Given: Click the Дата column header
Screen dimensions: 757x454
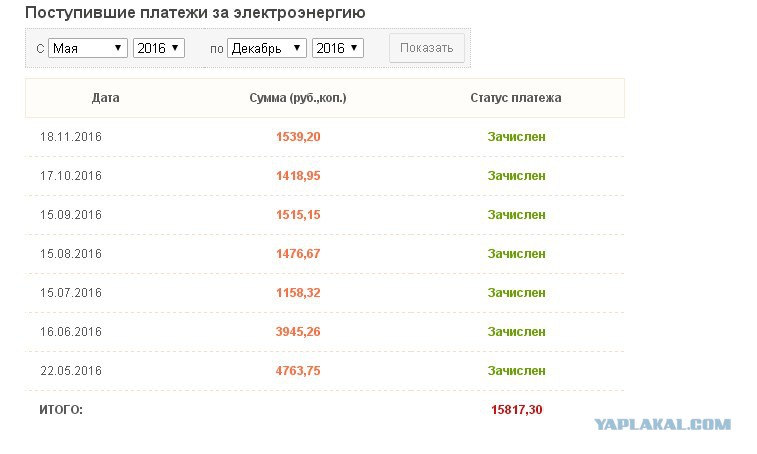Looking at the screenshot, I should (x=106, y=98).
